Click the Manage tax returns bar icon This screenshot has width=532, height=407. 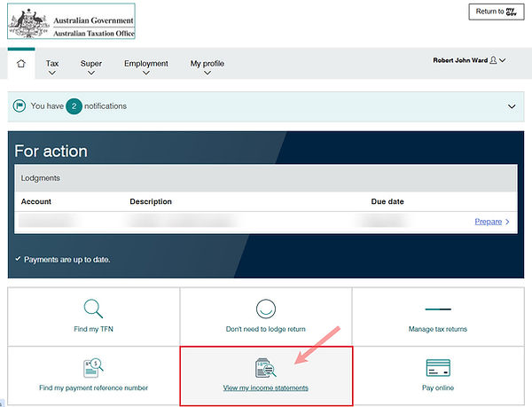pos(438,309)
